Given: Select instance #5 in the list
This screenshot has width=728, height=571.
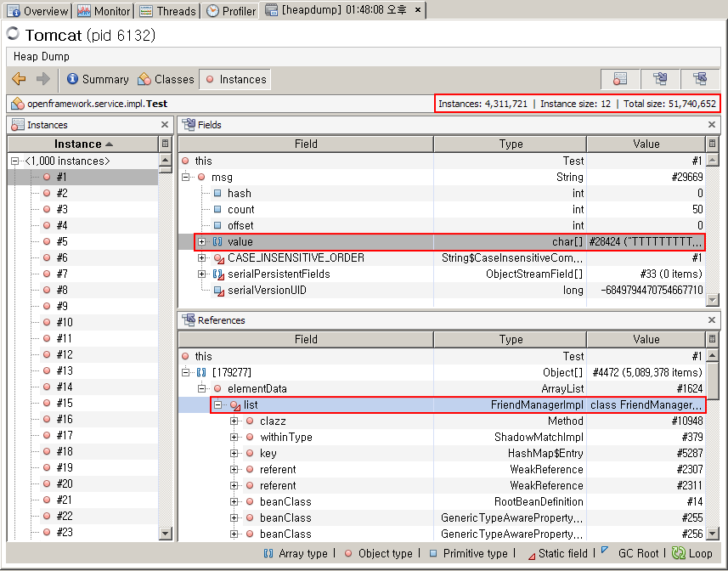Looking at the screenshot, I should 83,241.
